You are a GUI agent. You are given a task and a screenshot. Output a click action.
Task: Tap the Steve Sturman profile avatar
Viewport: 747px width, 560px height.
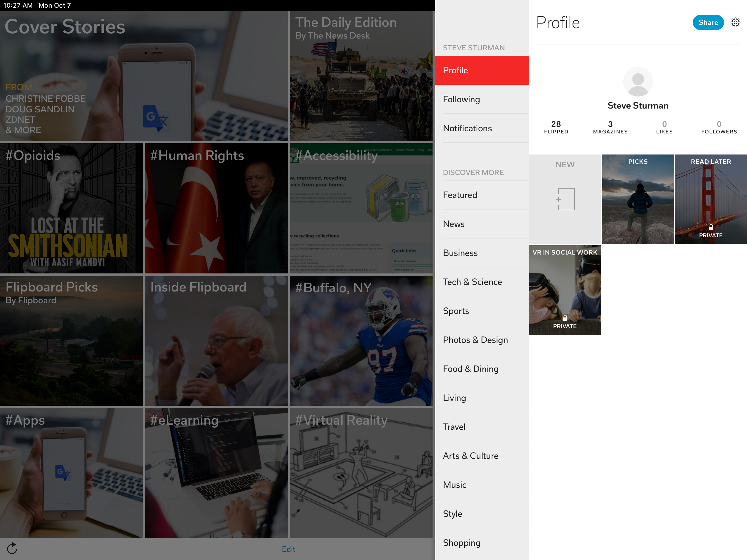(x=638, y=82)
